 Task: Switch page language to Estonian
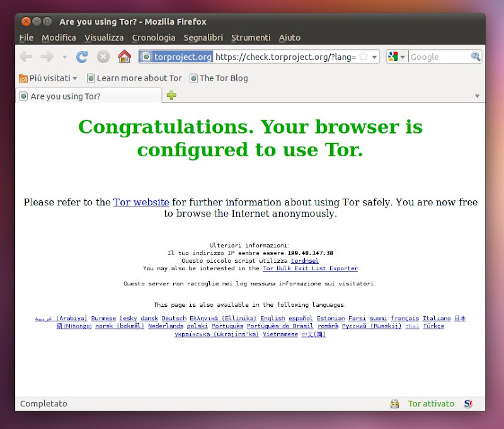coord(331,319)
